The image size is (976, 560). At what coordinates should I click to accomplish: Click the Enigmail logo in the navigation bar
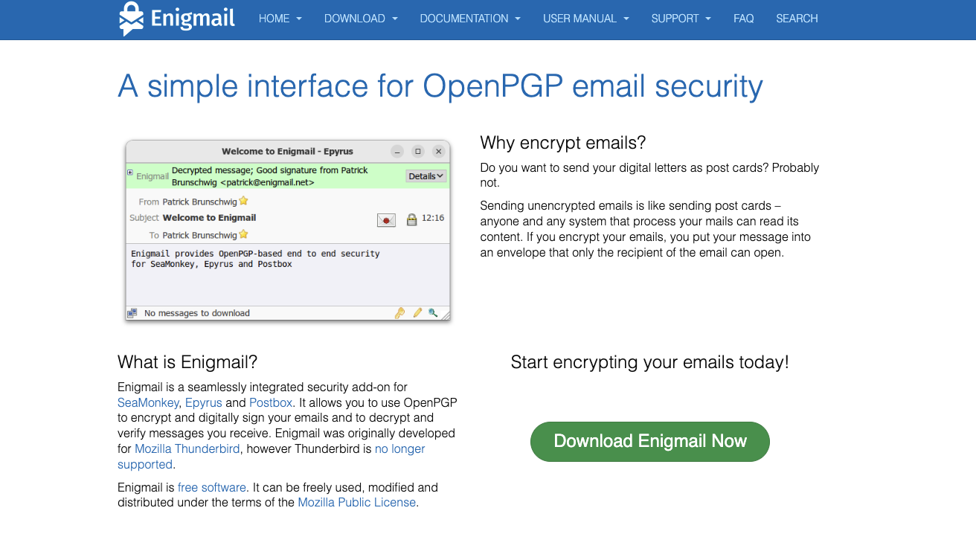pos(176,19)
